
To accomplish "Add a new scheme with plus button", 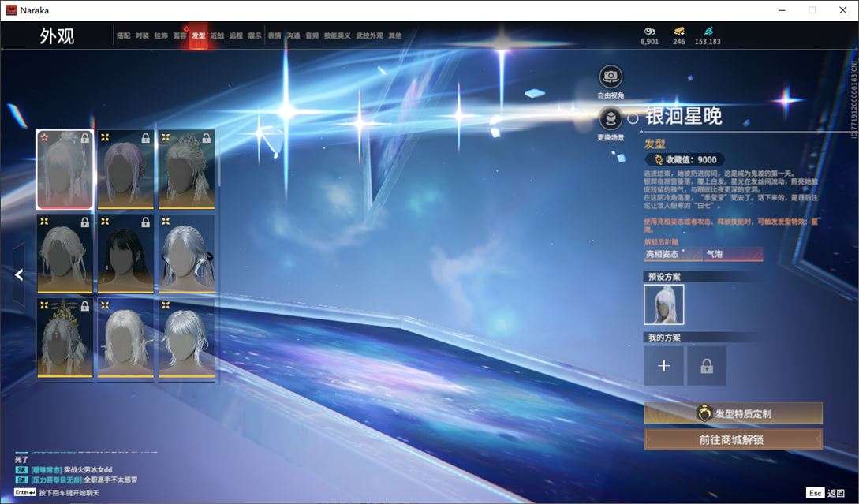I will [x=664, y=365].
